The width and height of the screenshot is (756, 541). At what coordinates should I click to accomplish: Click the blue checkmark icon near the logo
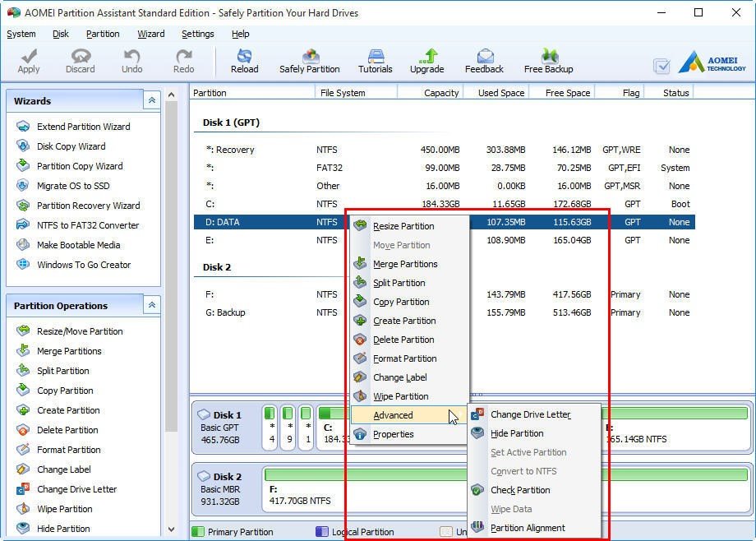point(661,67)
